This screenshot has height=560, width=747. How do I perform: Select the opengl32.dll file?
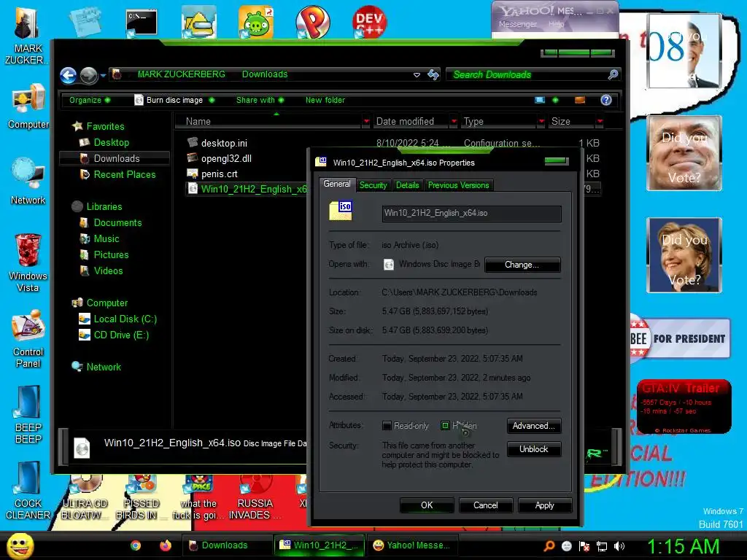tap(226, 158)
